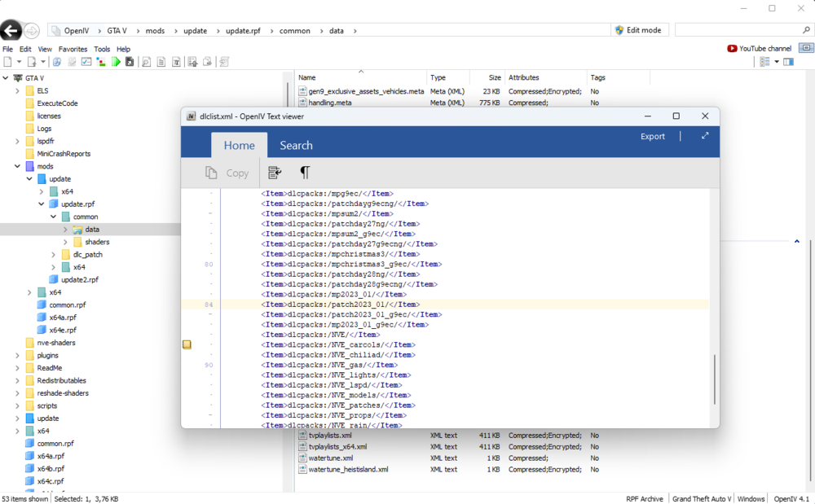
Task: Select the nve-shaders folder
Action: tap(56, 343)
